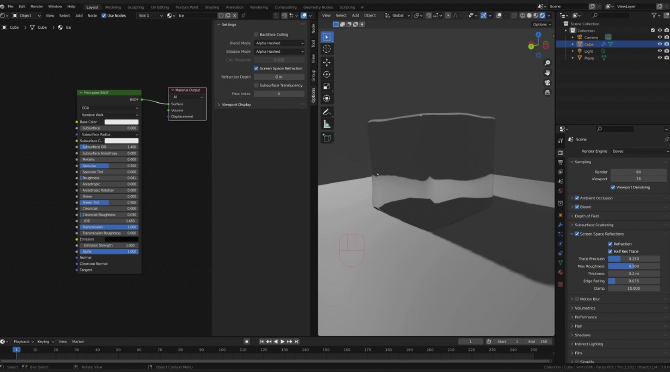Image resolution: width=670 pixels, height=372 pixels.
Task: Toggle viewport overlays icon
Action: click(499, 15)
